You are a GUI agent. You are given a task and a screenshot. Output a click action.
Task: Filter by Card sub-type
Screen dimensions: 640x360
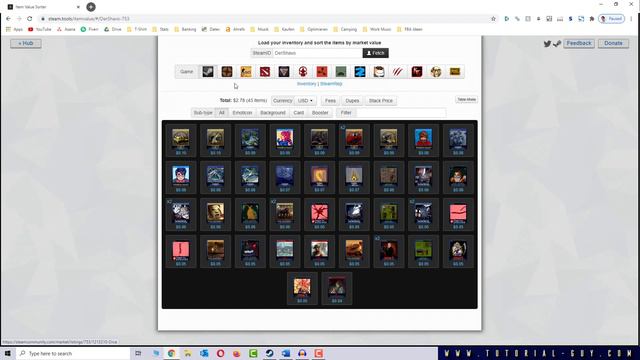298,113
